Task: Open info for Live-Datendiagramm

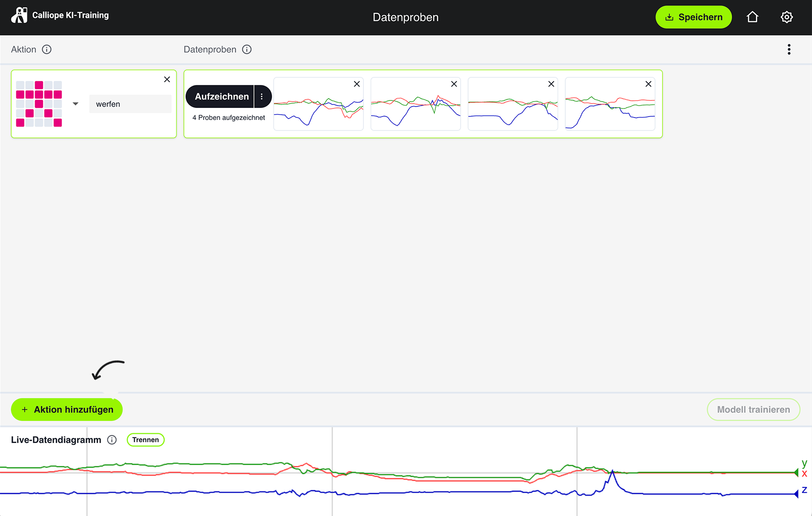Action: click(112, 440)
